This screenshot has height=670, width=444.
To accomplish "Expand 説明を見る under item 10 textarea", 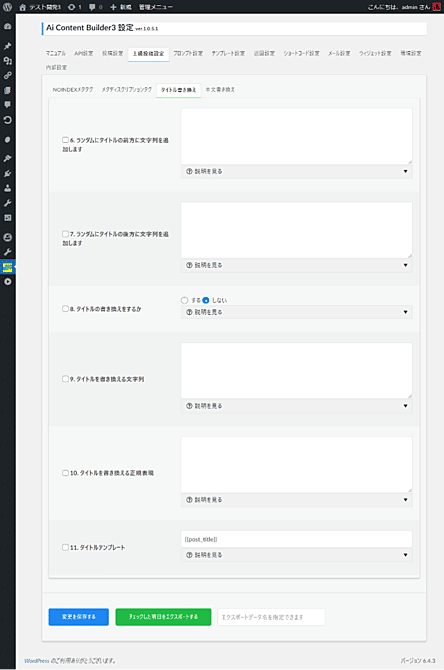I will [297, 500].
